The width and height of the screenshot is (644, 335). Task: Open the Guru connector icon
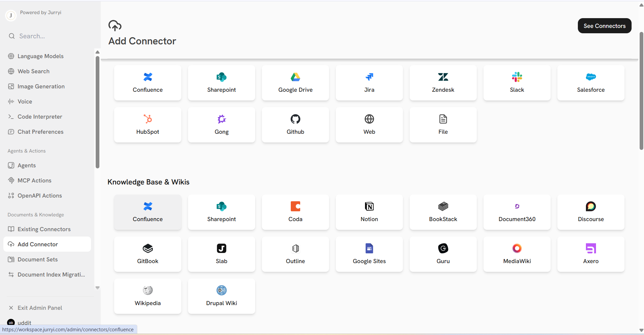(443, 248)
